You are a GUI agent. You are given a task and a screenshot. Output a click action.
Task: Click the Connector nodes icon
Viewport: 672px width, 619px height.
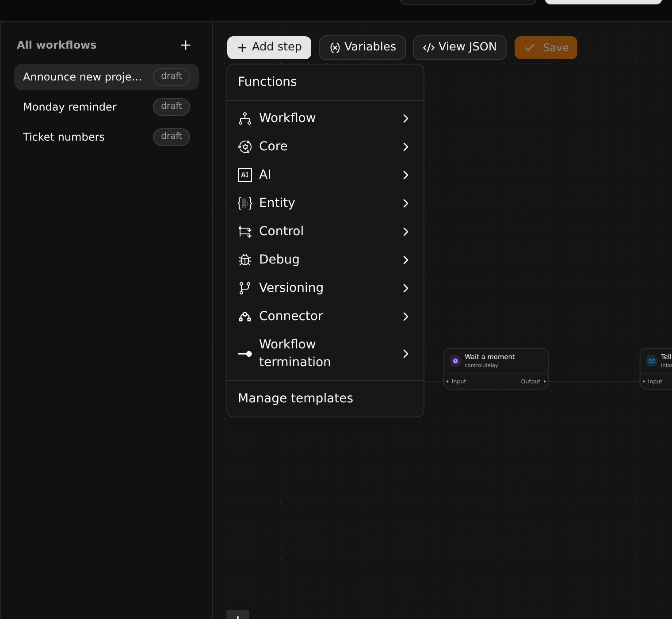click(245, 316)
